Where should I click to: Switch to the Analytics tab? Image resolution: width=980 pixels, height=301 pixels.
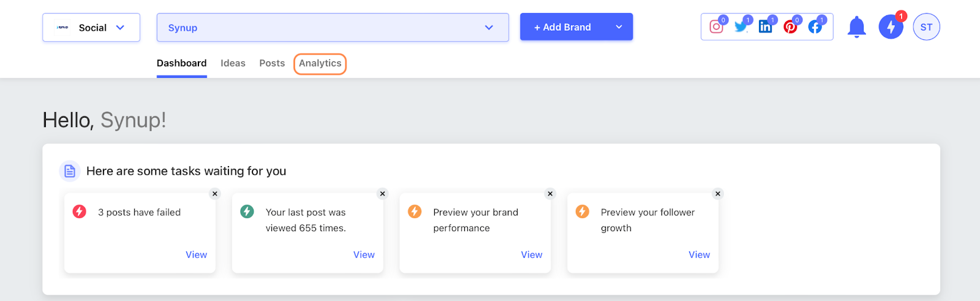point(320,63)
